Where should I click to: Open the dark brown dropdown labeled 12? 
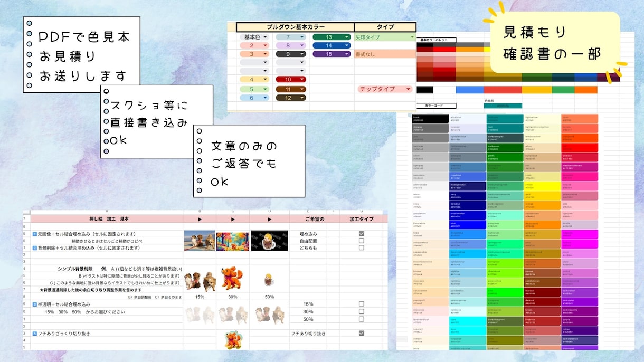(x=291, y=98)
